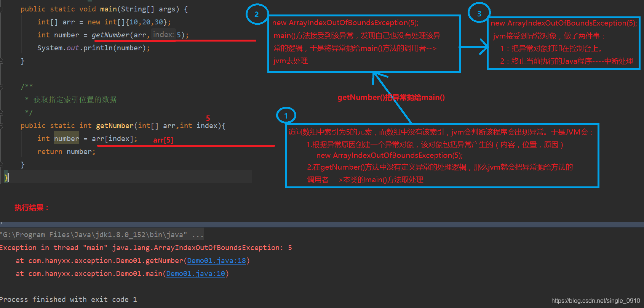Click getNumber in the method declaration
The width and height of the screenshot is (644, 308).
(115, 126)
